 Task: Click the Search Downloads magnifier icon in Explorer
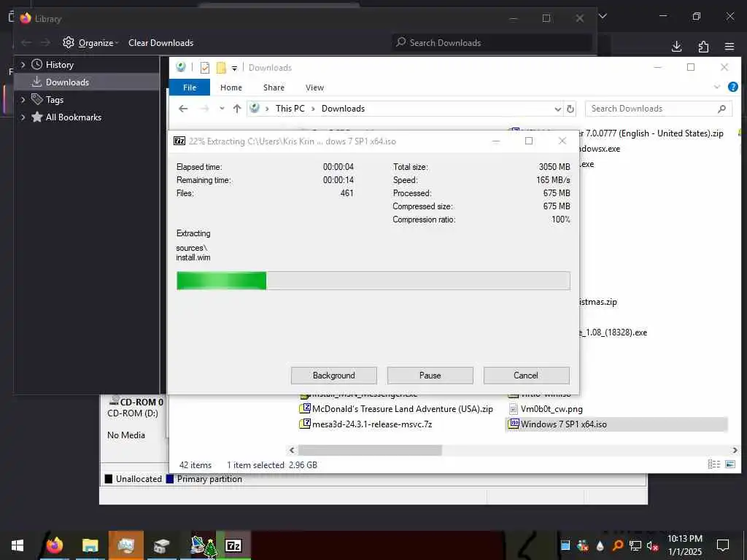721,109
